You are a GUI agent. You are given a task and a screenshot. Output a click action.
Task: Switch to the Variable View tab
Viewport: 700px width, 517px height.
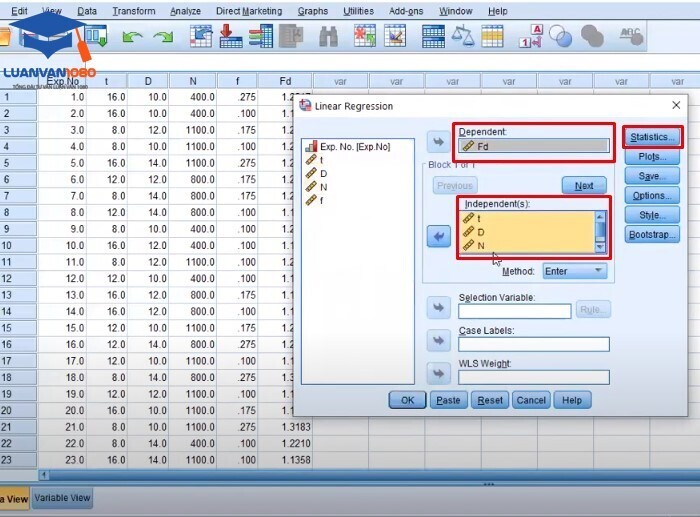(63, 498)
